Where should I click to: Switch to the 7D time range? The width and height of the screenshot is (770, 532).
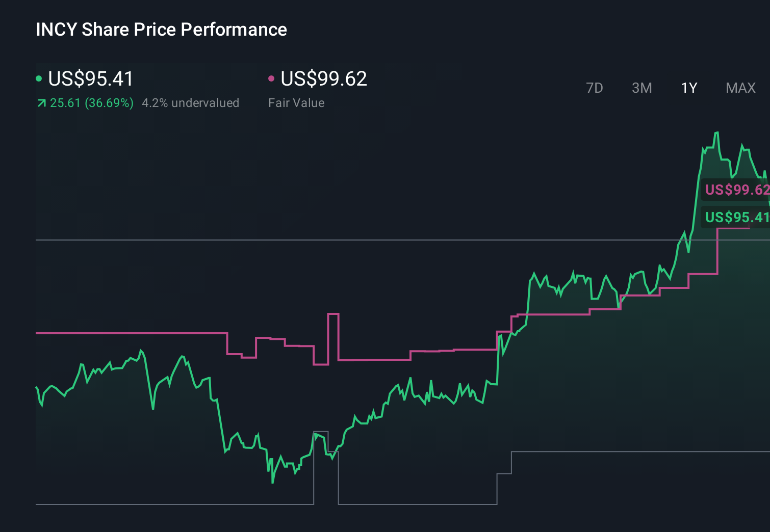coord(595,88)
